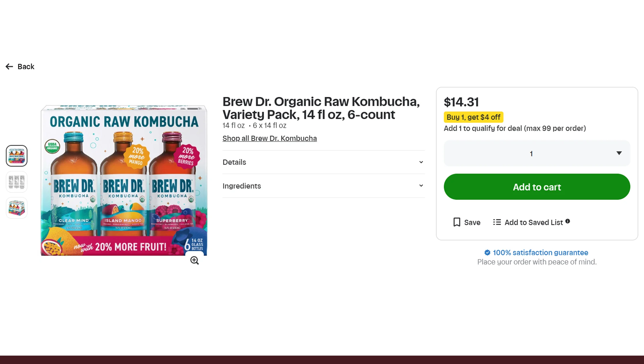
Task: Open the 100% satisfaction guarantee page
Action: (540, 253)
